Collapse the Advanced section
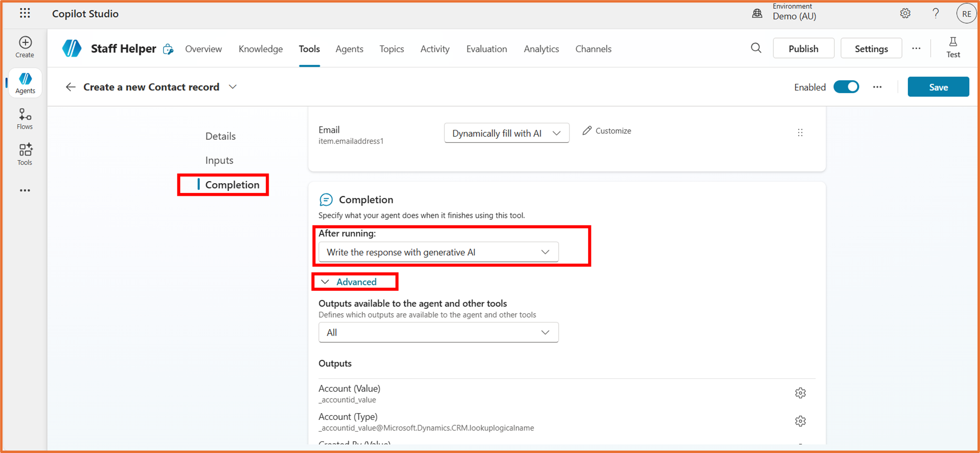This screenshot has width=980, height=453. 350,282
